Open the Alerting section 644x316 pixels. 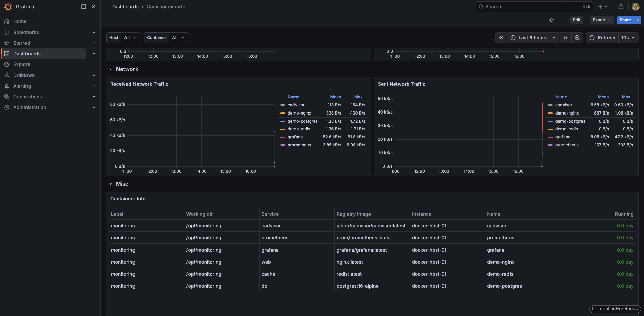(22, 86)
